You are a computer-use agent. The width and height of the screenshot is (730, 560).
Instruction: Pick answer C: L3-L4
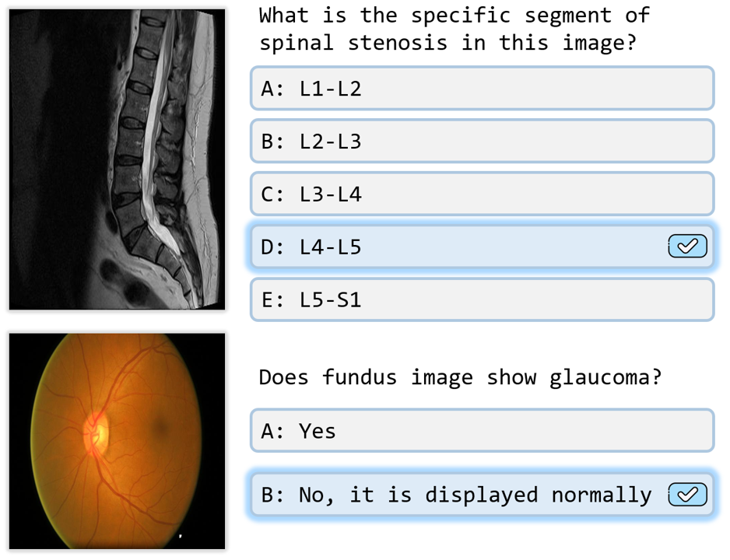click(482, 194)
